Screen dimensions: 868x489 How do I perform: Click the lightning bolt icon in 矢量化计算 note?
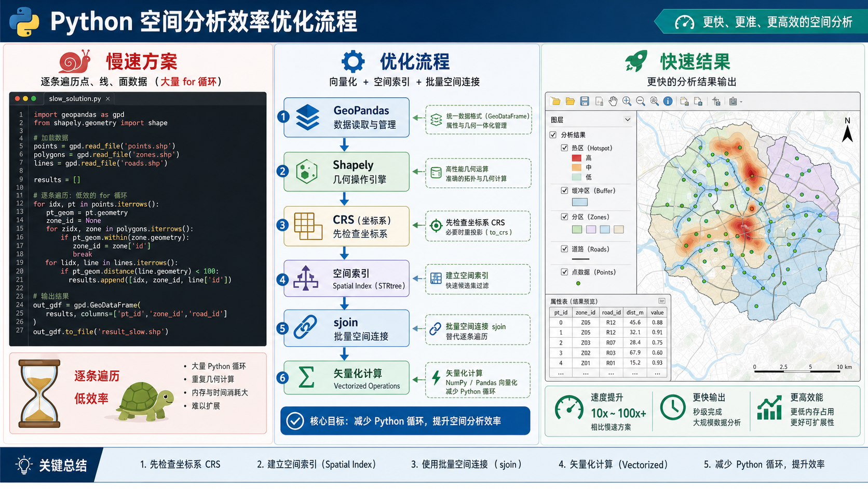437,378
